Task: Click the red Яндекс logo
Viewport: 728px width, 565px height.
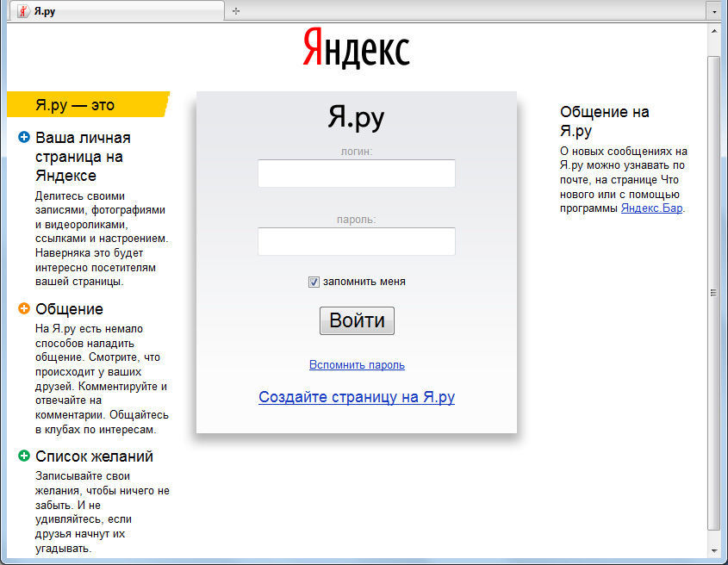Action: pyautogui.click(x=357, y=49)
